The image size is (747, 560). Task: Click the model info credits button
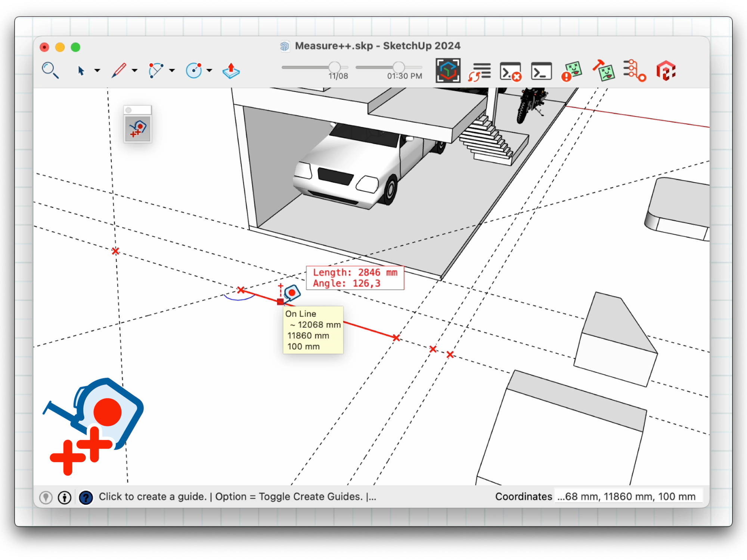[x=65, y=497]
